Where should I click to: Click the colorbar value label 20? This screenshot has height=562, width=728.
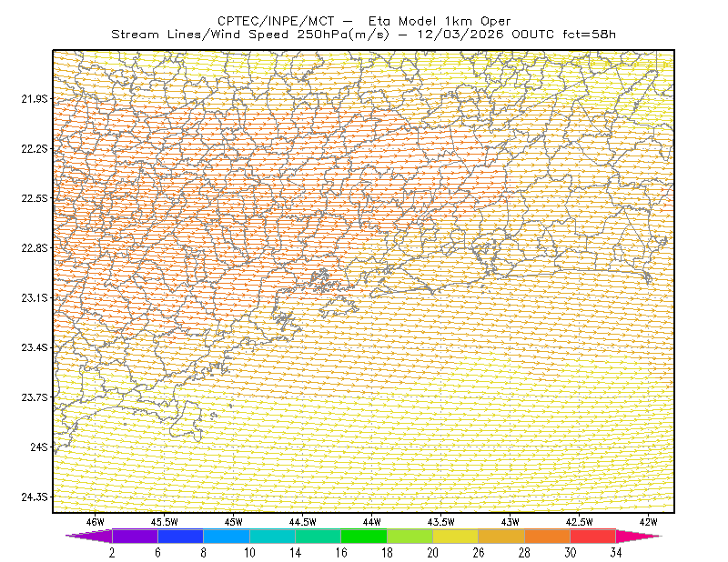point(433,553)
